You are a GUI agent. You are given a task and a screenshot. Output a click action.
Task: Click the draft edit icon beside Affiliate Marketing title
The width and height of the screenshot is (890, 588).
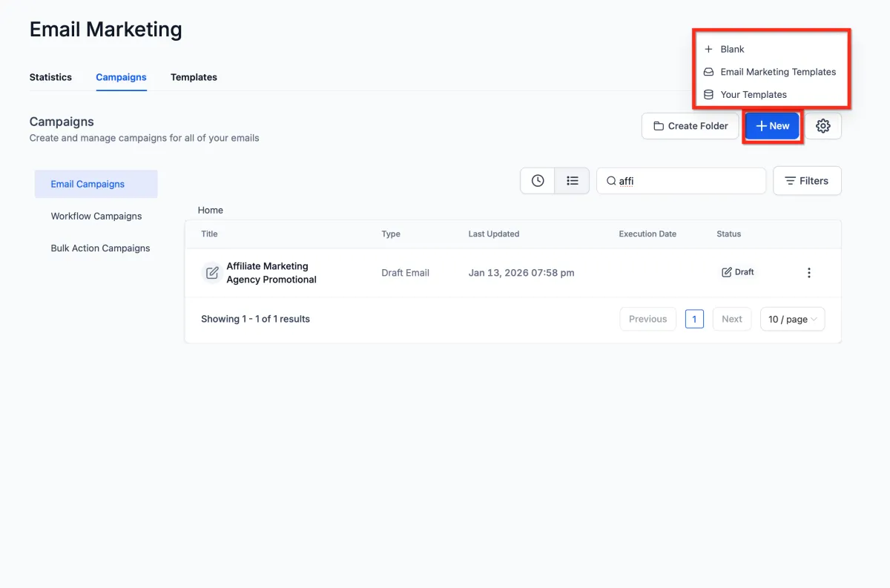point(212,273)
